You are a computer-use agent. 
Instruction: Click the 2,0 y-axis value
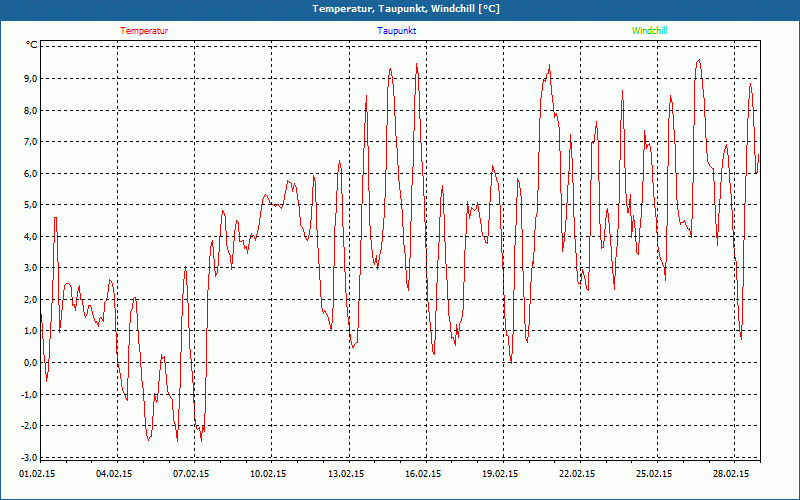click(x=31, y=299)
